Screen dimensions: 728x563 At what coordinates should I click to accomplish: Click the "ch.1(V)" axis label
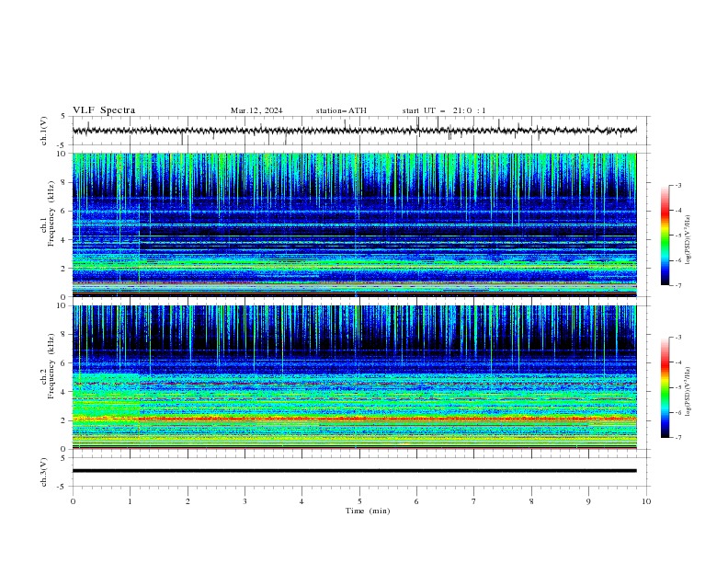[x=44, y=131]
